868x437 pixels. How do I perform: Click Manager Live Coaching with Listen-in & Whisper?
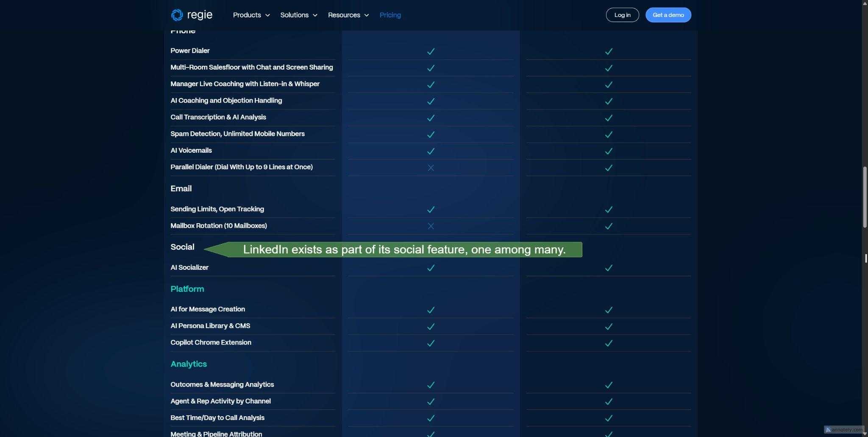[x=245, y=84]
